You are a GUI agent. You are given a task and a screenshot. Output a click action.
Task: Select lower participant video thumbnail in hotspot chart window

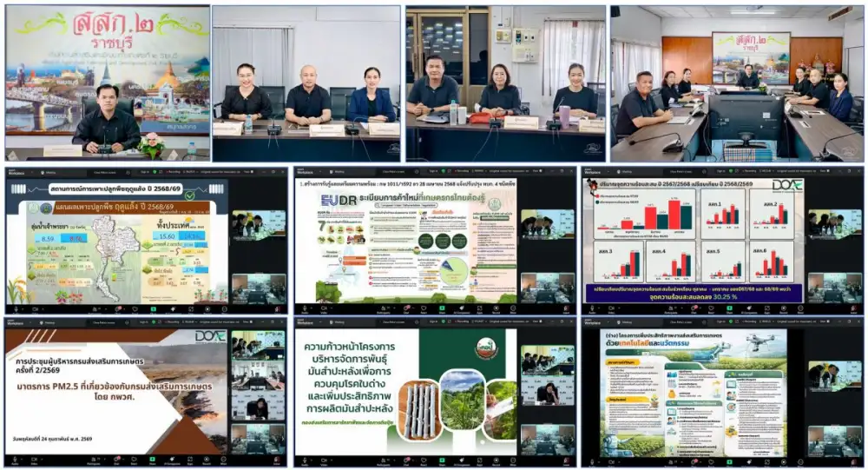[835, 288]
